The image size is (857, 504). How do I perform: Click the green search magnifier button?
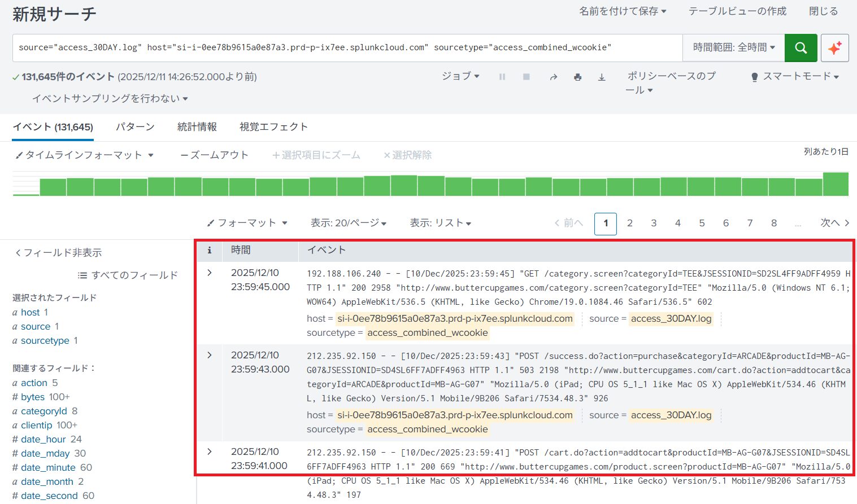click(801, 48)
